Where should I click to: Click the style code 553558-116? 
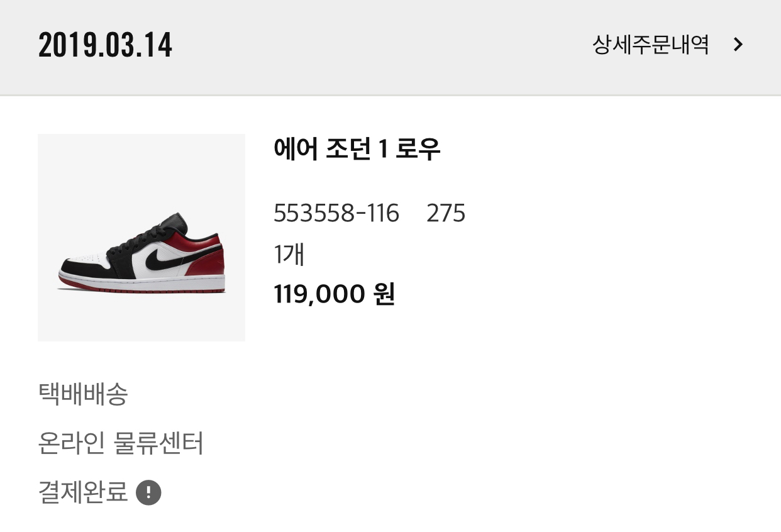336,214
